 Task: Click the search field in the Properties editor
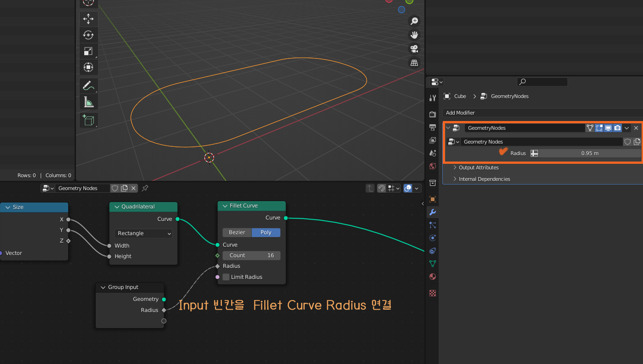point(542,81)
